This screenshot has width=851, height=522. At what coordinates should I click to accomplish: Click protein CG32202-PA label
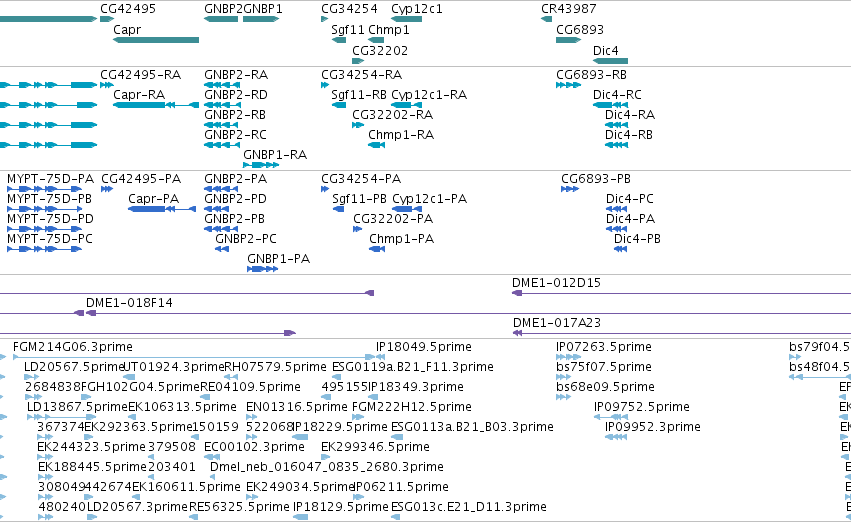[x=393, y=219]
